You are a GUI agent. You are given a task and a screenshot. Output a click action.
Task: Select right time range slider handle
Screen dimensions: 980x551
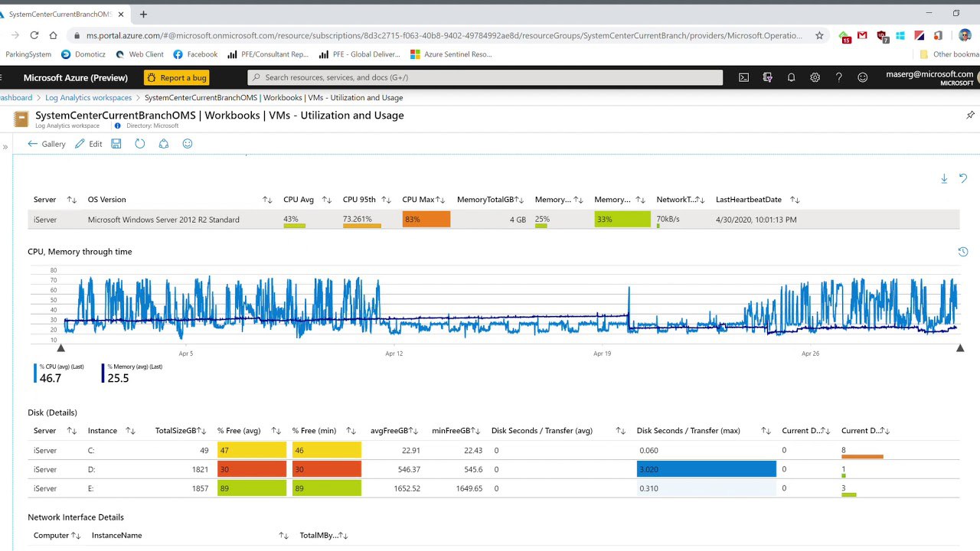[960, 348]
